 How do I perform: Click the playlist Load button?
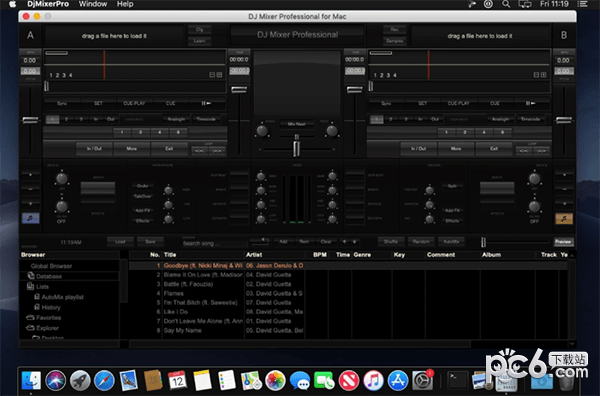120,241
